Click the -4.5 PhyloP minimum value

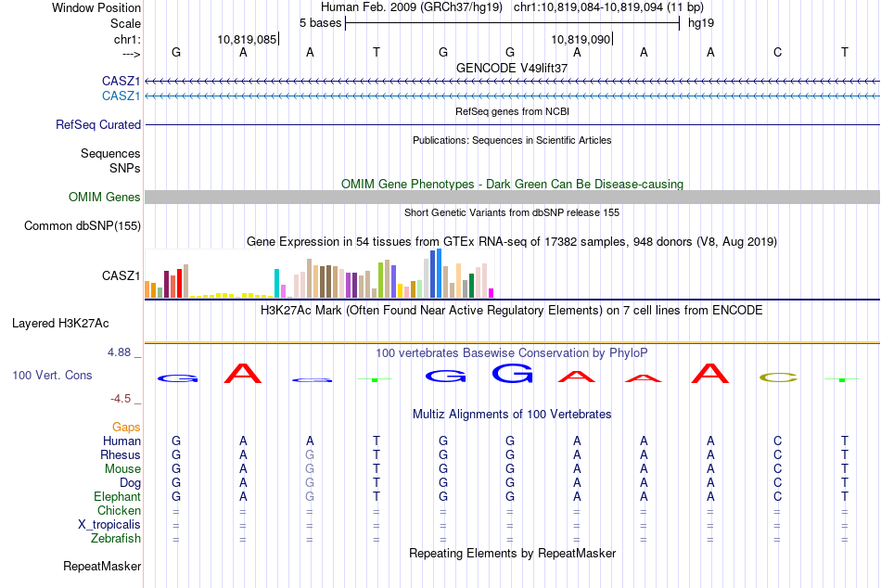(x=121, y=399)
